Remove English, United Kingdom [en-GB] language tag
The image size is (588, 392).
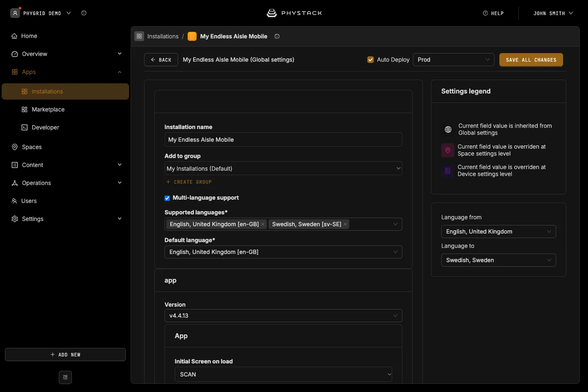(263, 224)
